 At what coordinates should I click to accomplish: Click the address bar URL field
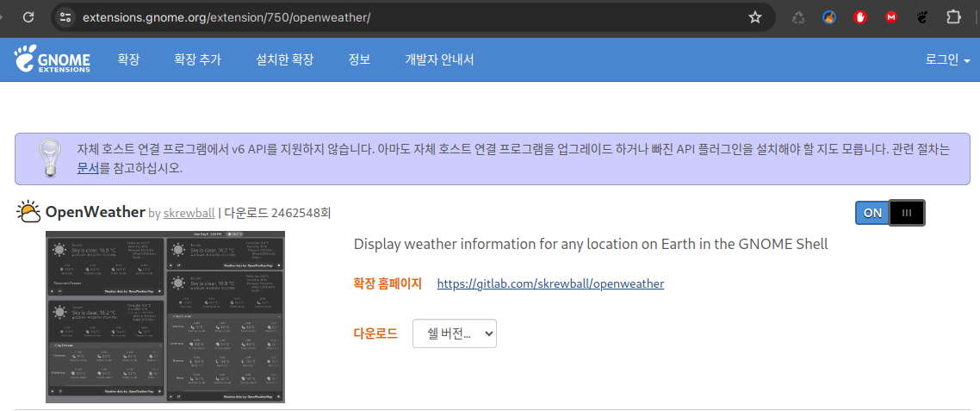[412, 17]
